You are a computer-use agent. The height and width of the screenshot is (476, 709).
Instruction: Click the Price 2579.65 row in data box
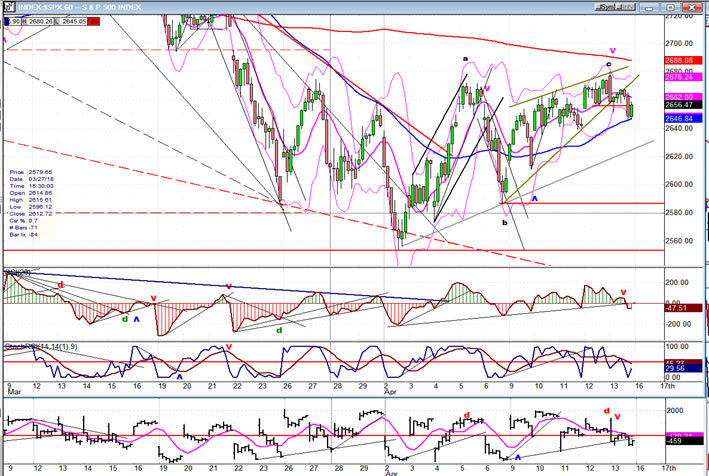click(30, 172)
